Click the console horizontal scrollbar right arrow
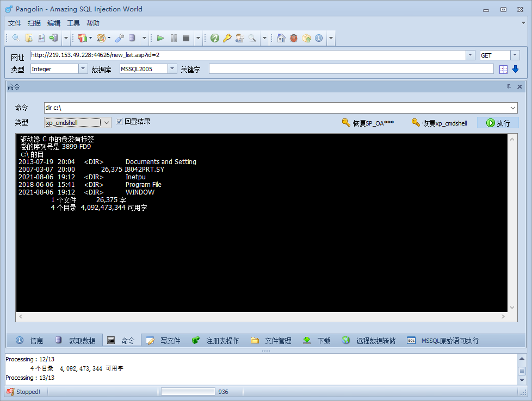 pyautogui.click(x=503, y=317)
